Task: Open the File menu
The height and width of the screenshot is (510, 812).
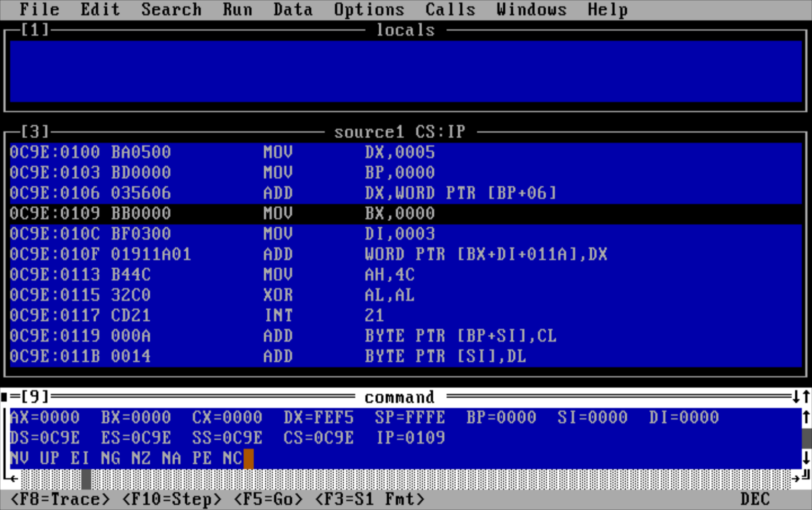Action: [x=39, y=9]
